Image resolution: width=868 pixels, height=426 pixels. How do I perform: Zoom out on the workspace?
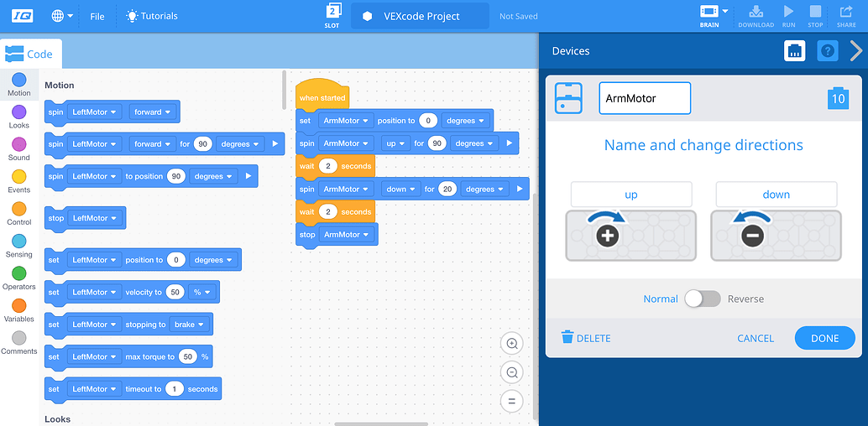point(511,372)
